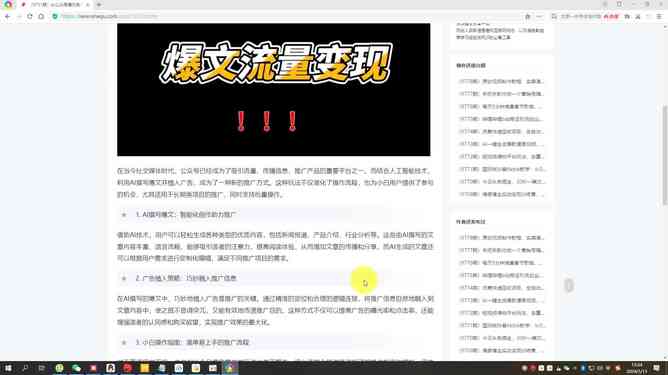The width and height of the screenshot is (668, 375).
Task: Go forward to the next page
Action: [x=19, y=16]
